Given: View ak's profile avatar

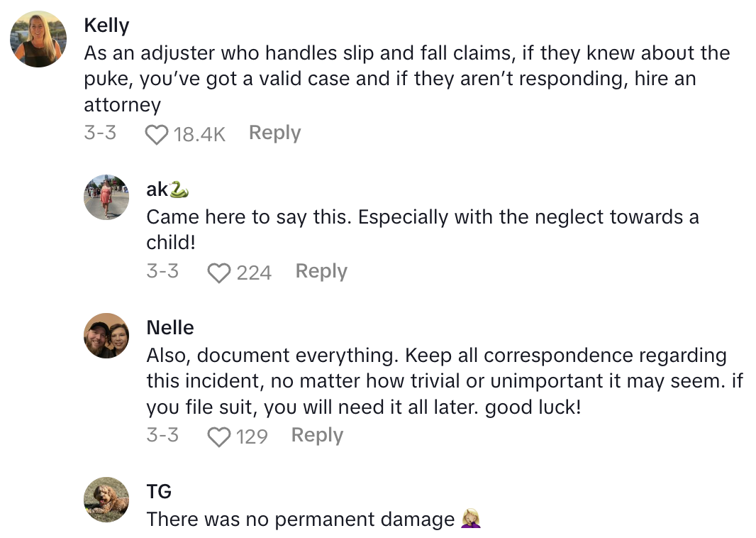Looking at the screenshot, I should click(106, 197).
